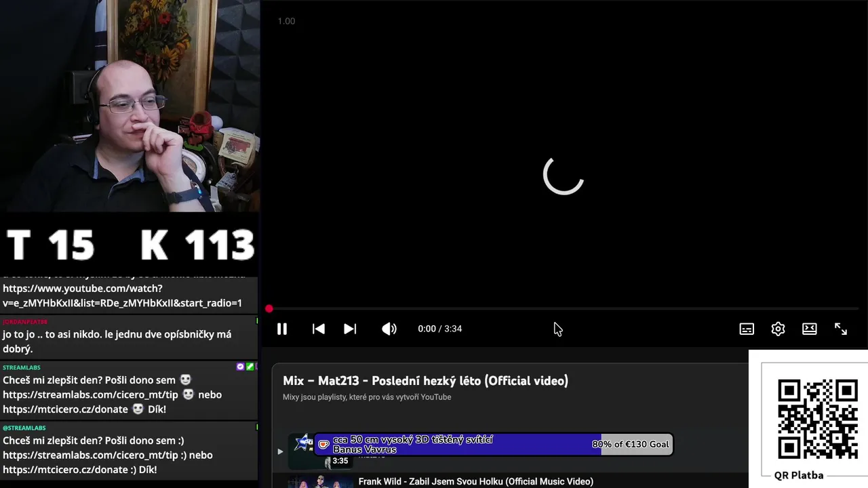Click the red progress bar scrubber
Viewport: 868px width, 488px height.
pyautogui.click(x=269, y=309)
